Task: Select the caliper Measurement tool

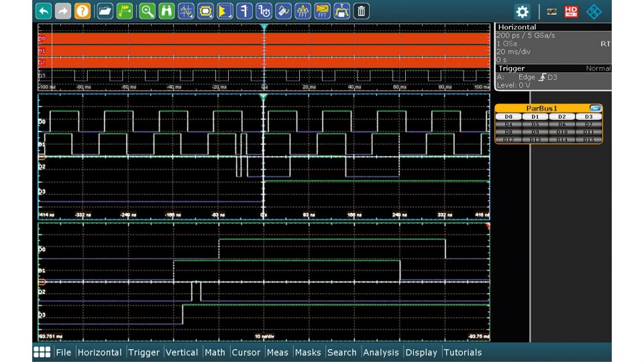Action: point(244,11)
